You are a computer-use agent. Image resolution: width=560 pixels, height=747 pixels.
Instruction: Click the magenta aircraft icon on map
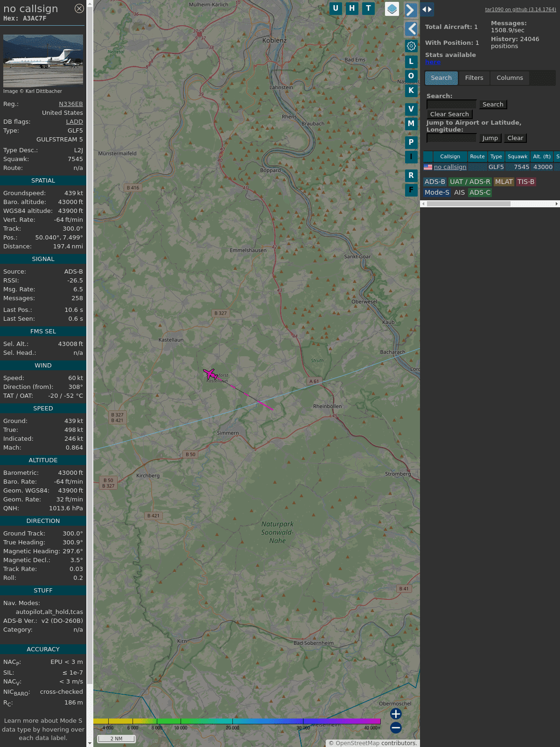pyautogui.click(x=210, y=374)
